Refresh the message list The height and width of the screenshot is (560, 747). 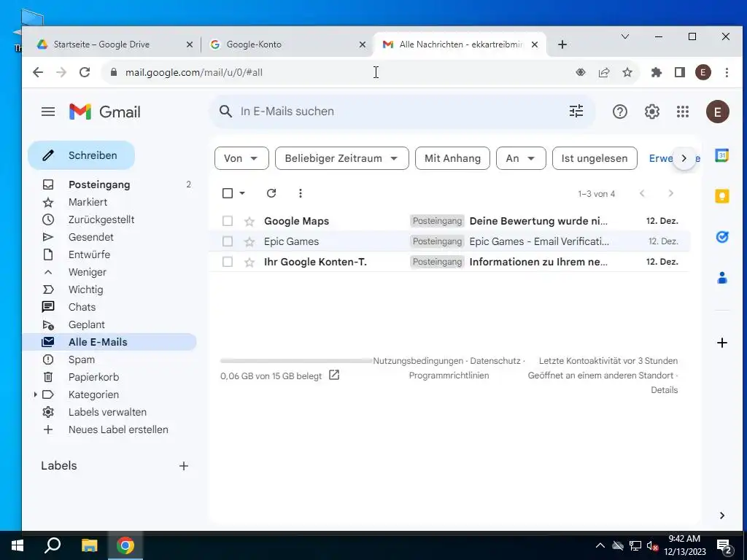click(x=271, y=192)
